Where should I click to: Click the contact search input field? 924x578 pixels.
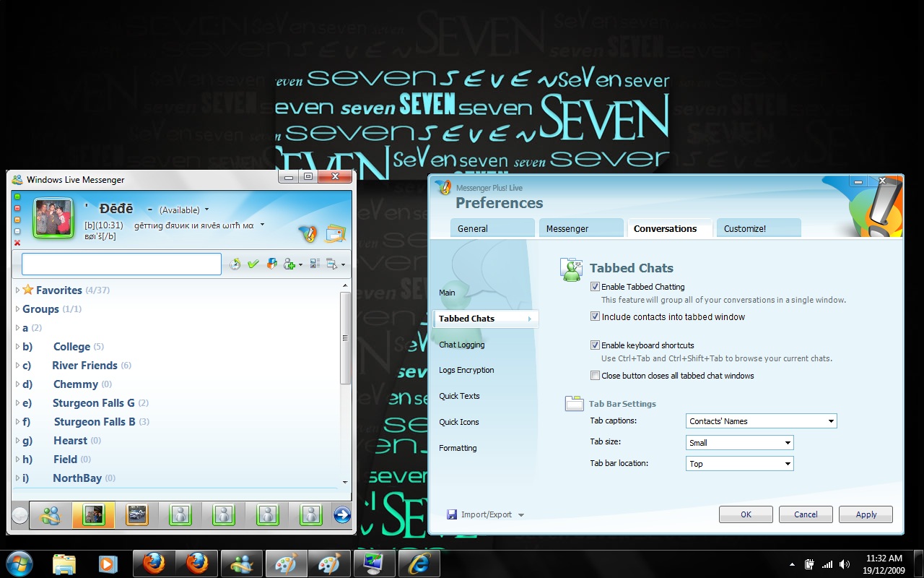121,264
